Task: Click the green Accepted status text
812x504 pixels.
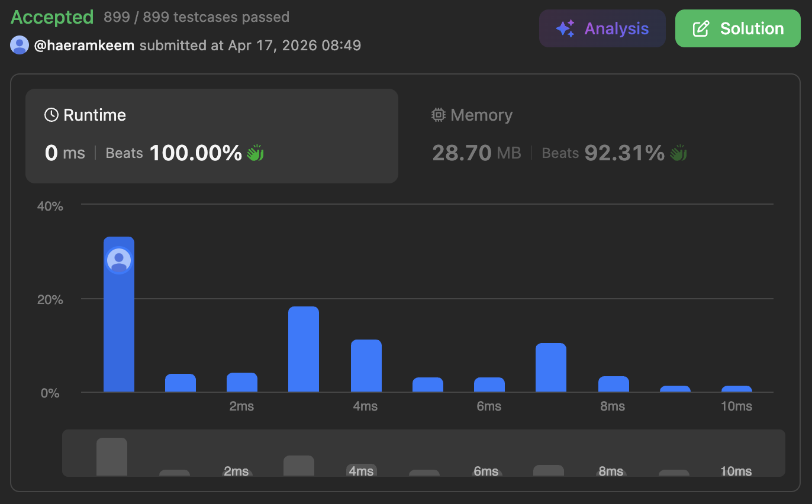Action: coord(52,17)
